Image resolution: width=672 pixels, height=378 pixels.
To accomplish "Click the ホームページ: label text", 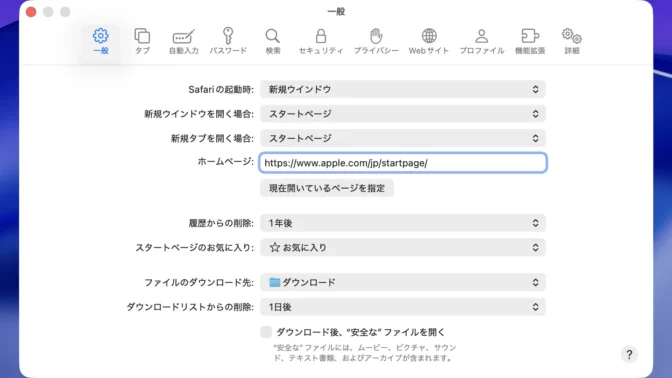I will click(x=225, y=162).
